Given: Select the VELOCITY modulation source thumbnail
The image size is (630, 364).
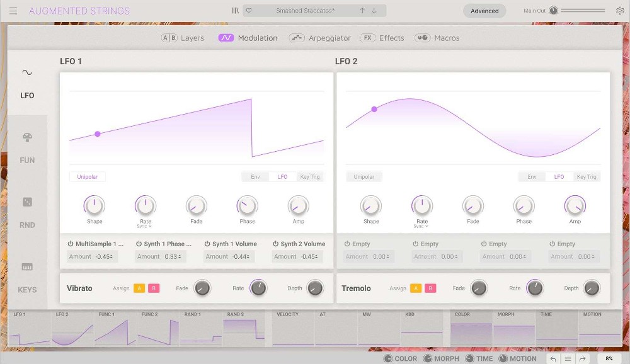Looking at the screenshot, I should (292, 326).
